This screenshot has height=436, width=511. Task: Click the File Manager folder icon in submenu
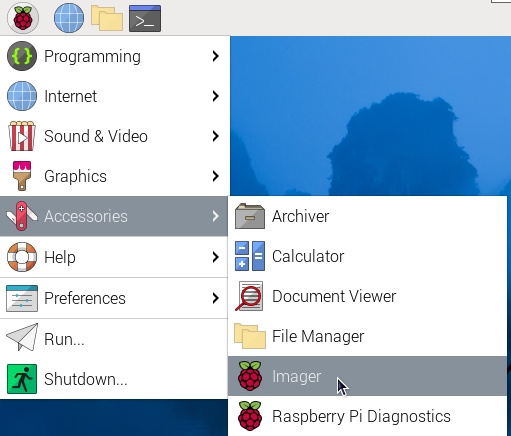click(x=250, y=336)
